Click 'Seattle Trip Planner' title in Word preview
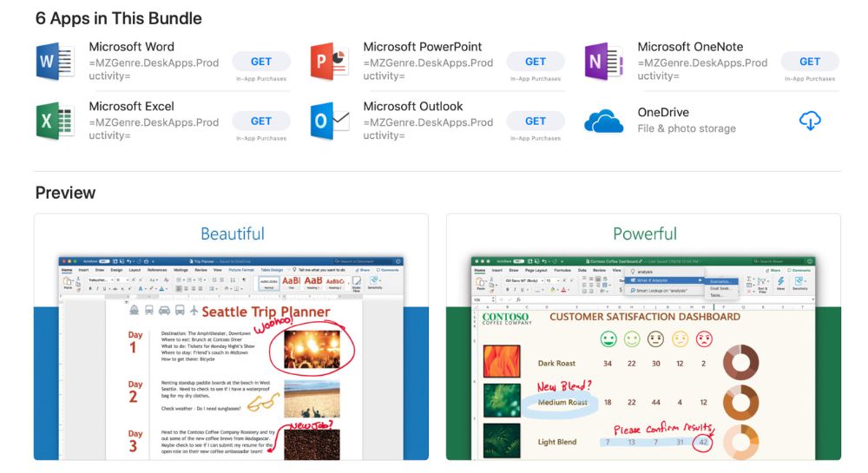Viewport: 868px width, 473px height. click(x=266, y=312)
